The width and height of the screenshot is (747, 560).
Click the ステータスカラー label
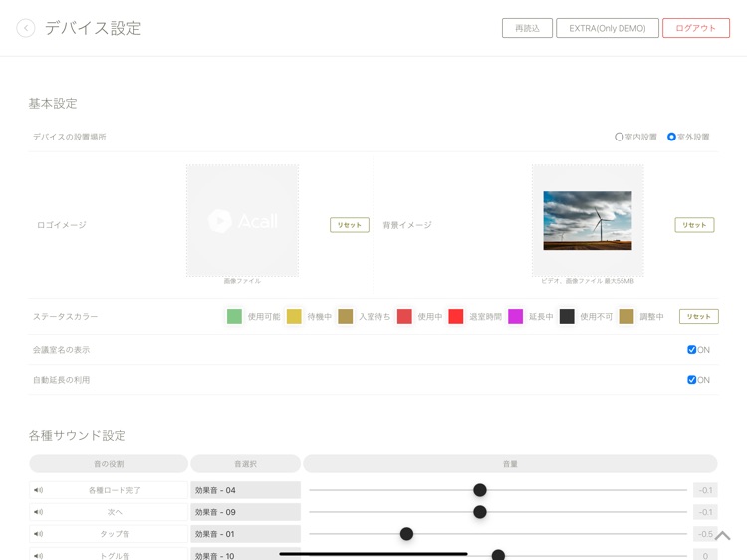(65, 317)
